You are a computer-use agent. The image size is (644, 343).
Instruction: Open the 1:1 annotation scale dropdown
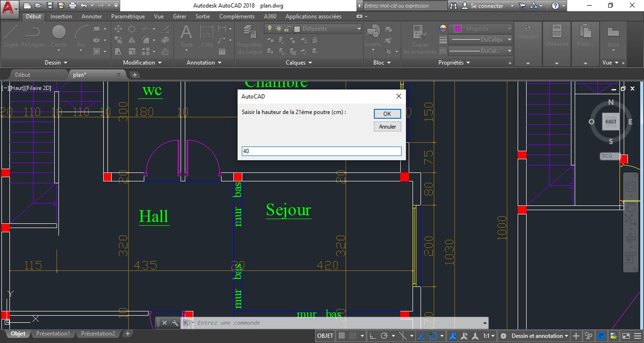point(488,336)
